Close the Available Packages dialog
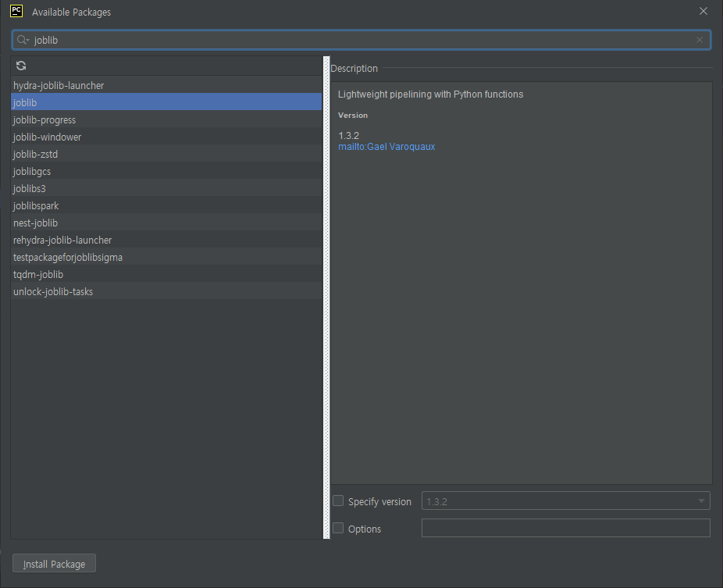 pos(703,11)
